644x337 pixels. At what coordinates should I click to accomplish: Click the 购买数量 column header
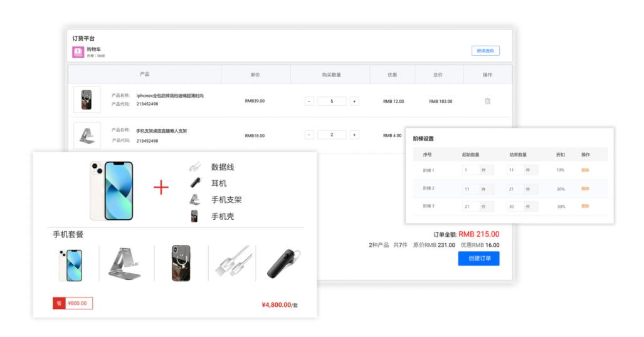pyautogui.click(x=332, y=75)
